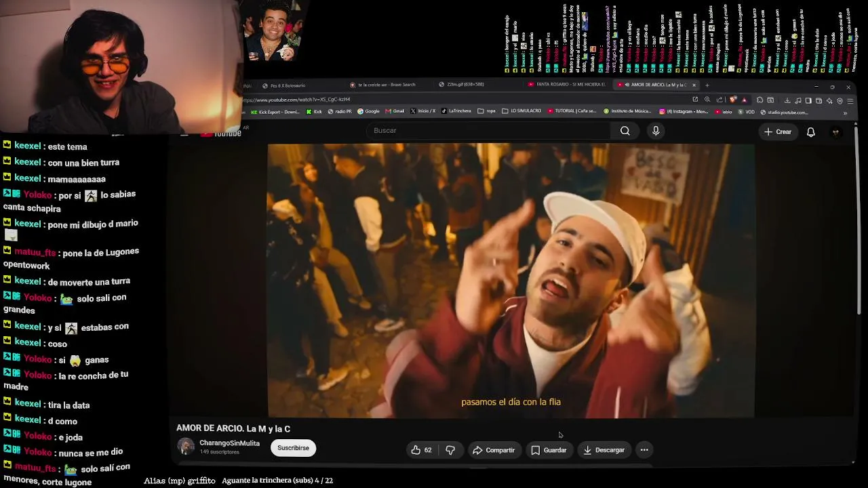Open CharangoSinMulita channel avatar
This screenshot has height=488, width=868.
[185, 447]
